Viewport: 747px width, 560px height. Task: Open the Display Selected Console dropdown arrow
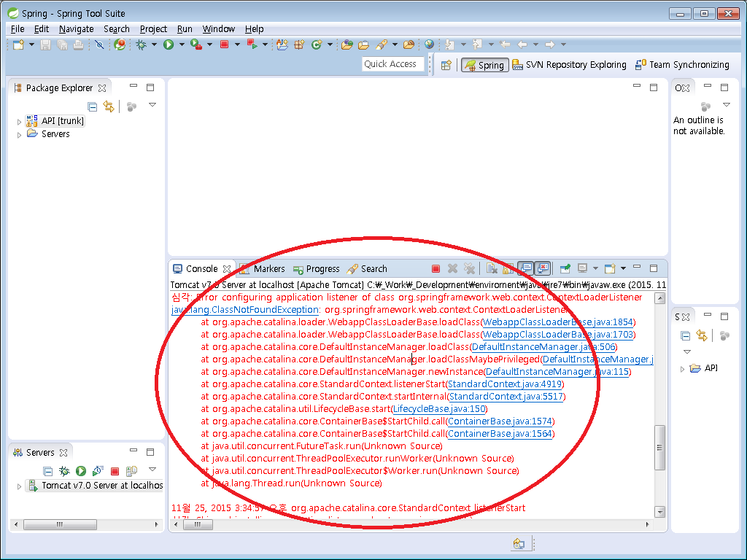click(595, 269)
